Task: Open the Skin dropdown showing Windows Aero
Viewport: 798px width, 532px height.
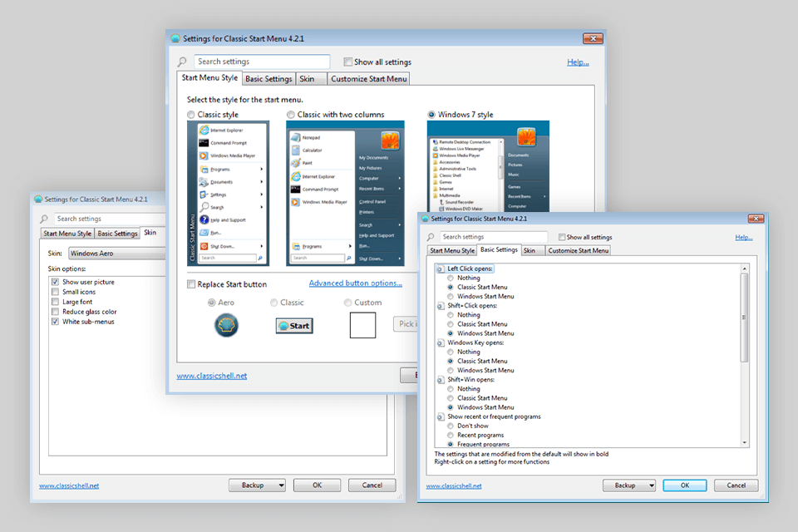Action: coord(116,254)
